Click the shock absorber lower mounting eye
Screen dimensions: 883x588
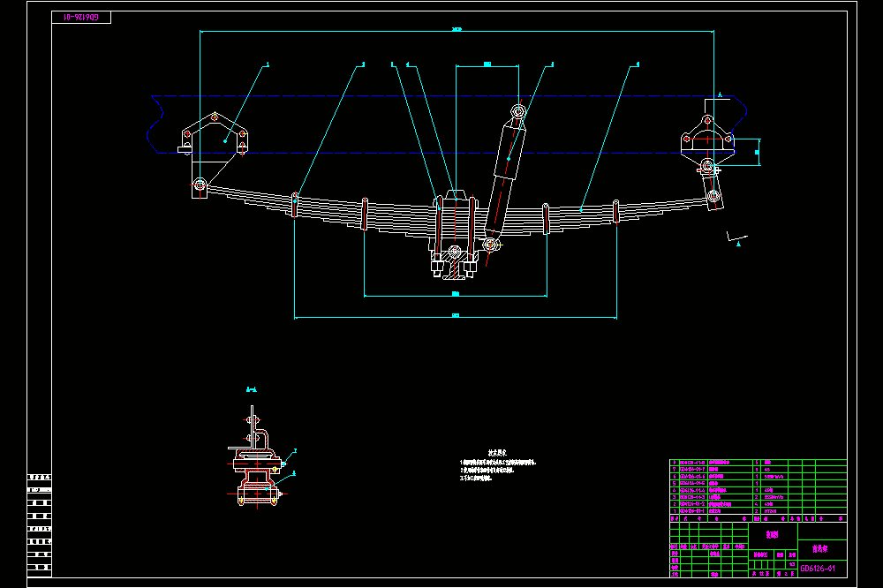pyautogui.click(x=491, y=245)
